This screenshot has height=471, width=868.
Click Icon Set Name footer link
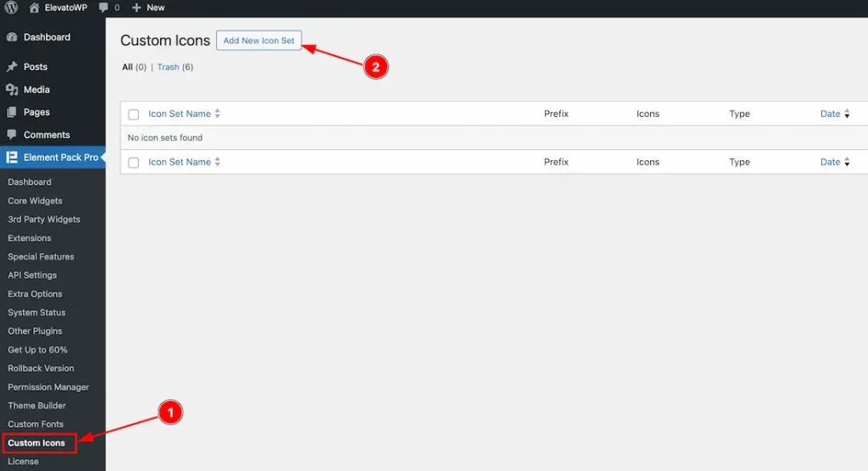pos(180,162)
